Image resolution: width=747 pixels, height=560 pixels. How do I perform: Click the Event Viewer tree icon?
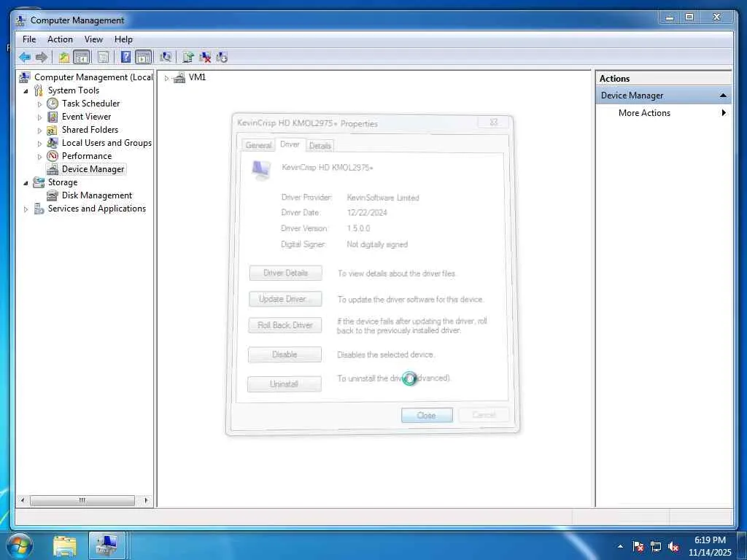(53, 117)
